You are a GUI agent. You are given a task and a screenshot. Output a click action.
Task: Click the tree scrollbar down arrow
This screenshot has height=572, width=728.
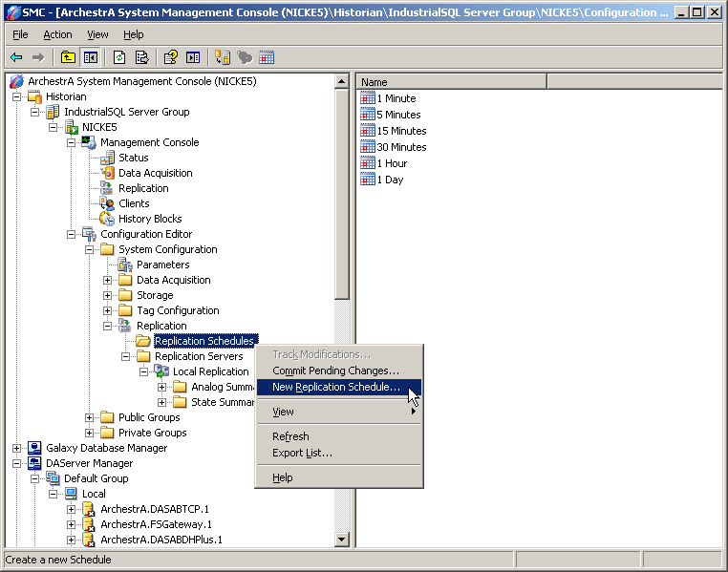tap(342, 540)
